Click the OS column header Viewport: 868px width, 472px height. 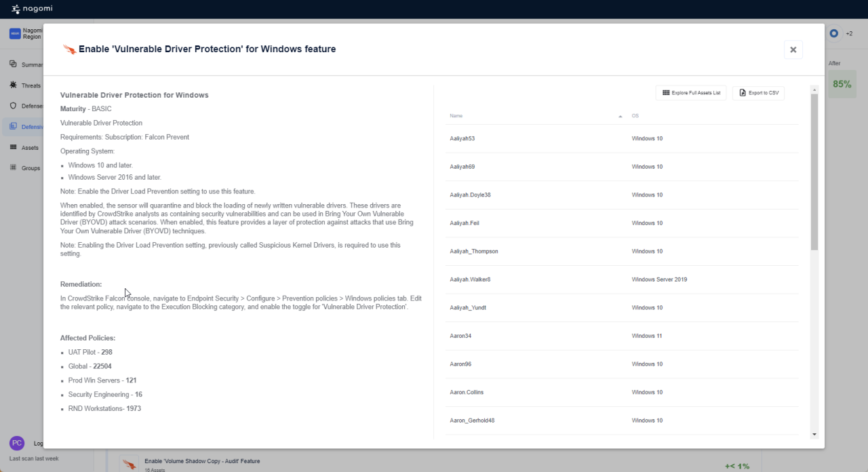[x=635, y=116]
